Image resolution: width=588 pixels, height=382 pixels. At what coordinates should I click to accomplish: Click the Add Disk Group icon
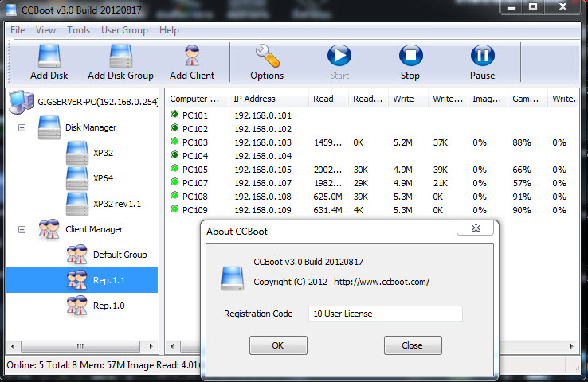point(120,56)
